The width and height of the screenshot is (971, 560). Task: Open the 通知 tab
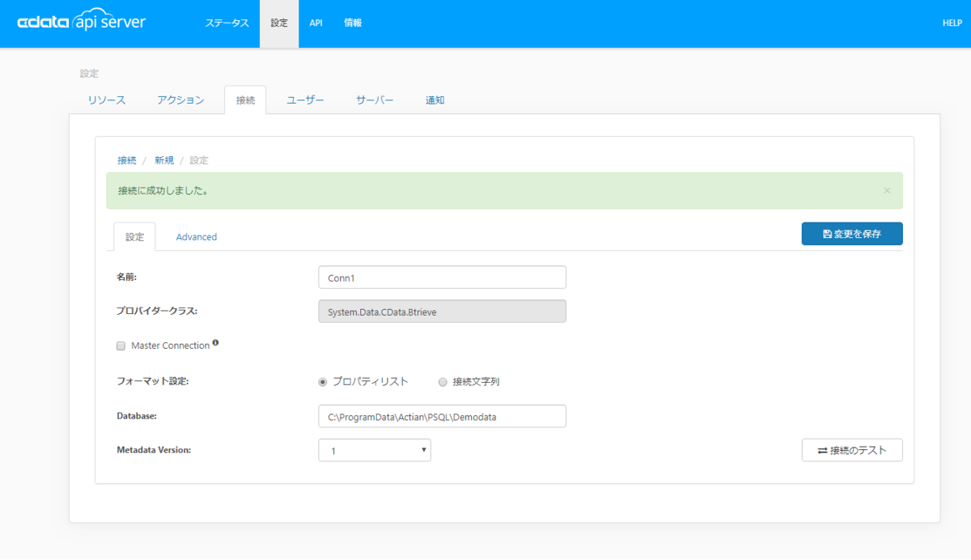[435, 100]
